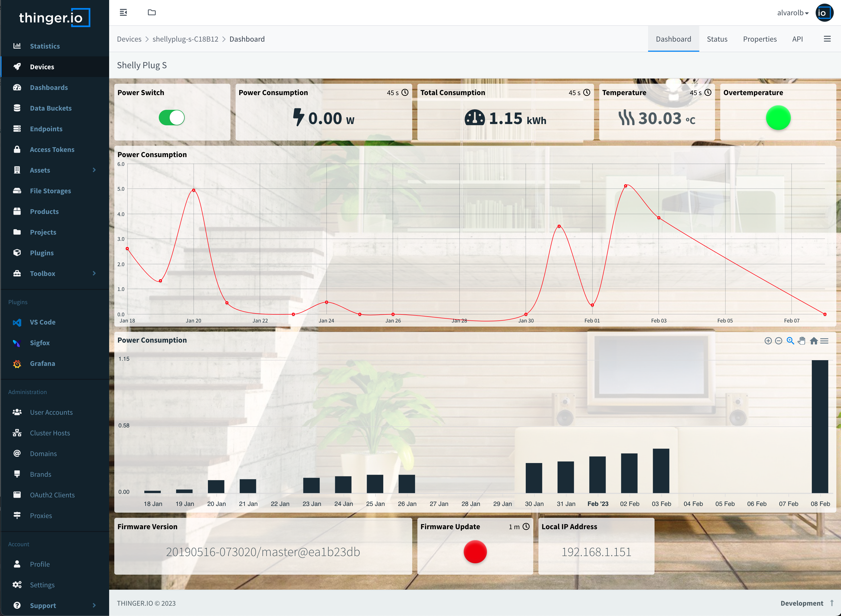The image size is (841, 616).
Task: Open the VS Code plugin
Action: (x=42, y=322)
